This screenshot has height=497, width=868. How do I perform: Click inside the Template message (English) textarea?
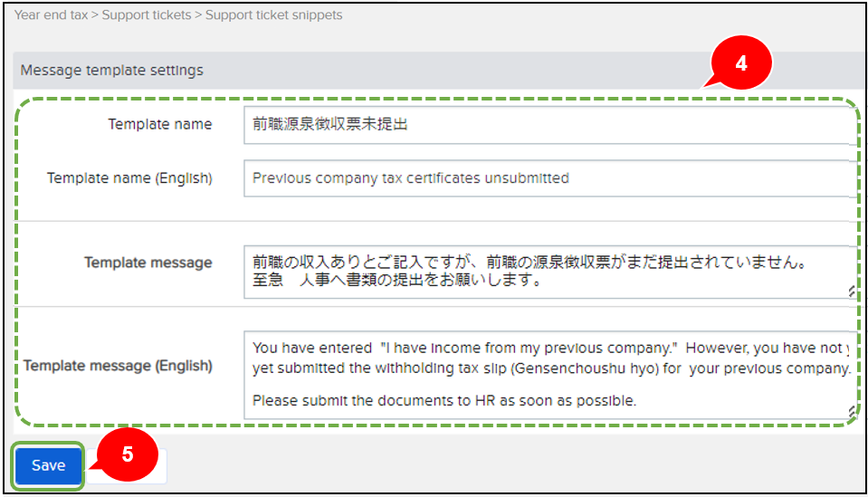548,376
